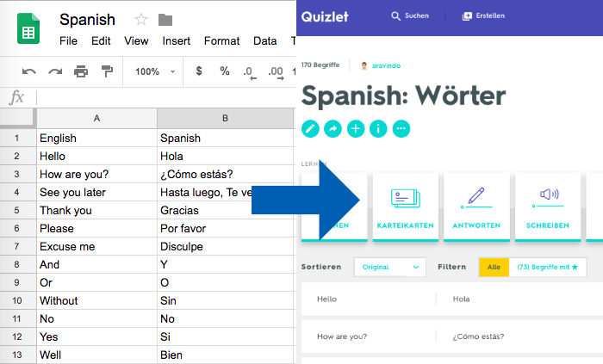The height and width of the screenshot is (364, 603).
Task: Select row 7 header
Action: tap(17, 246)
